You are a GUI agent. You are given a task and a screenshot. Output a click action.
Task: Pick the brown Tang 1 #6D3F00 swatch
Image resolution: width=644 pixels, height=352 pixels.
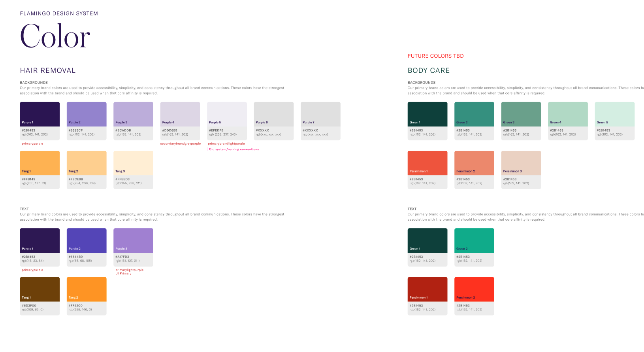tap(40, 296)
